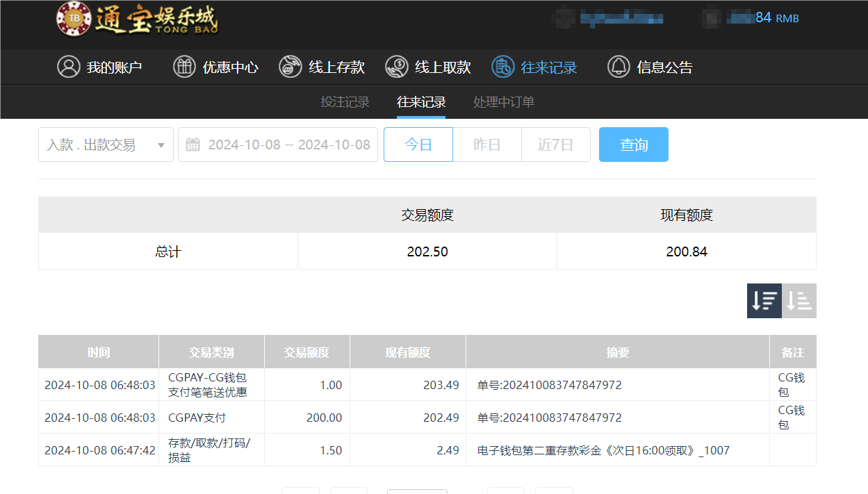Open the 入款.出款交易 dropdown
Screen dimensions: 868x494
[106, 145]
